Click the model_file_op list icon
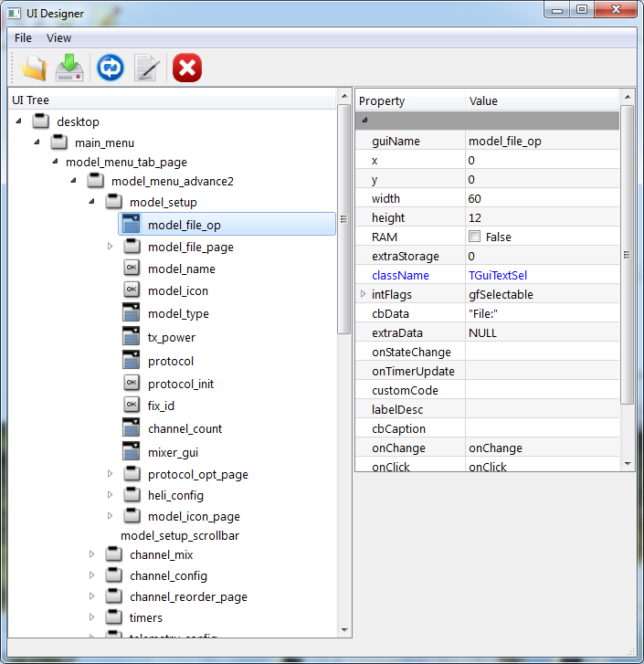Viewport: 644px width, 664px height. (x=131, y=224)
